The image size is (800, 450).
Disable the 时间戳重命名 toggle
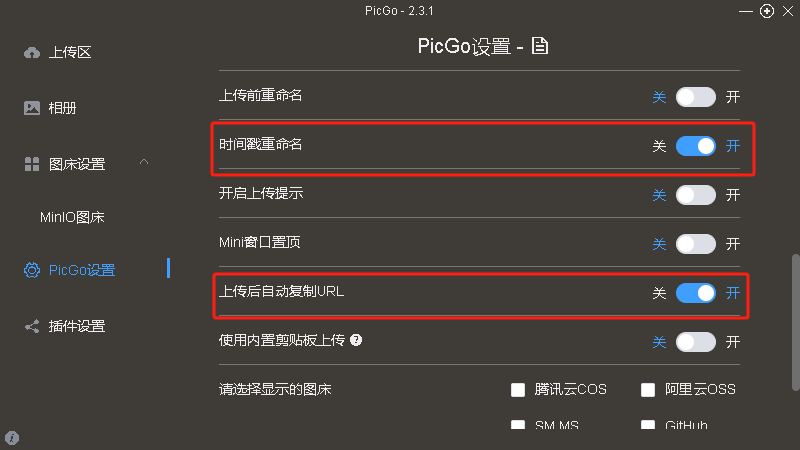pos(695,146)
